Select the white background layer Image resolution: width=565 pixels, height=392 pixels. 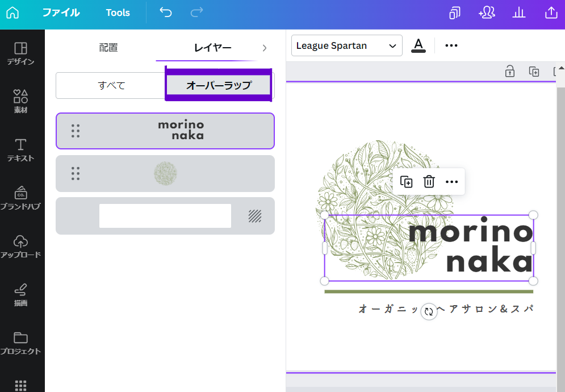[165, 216]
